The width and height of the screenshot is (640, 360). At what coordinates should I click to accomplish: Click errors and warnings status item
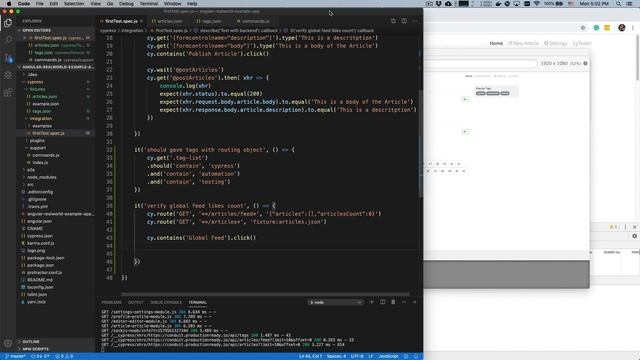(64, 356)
